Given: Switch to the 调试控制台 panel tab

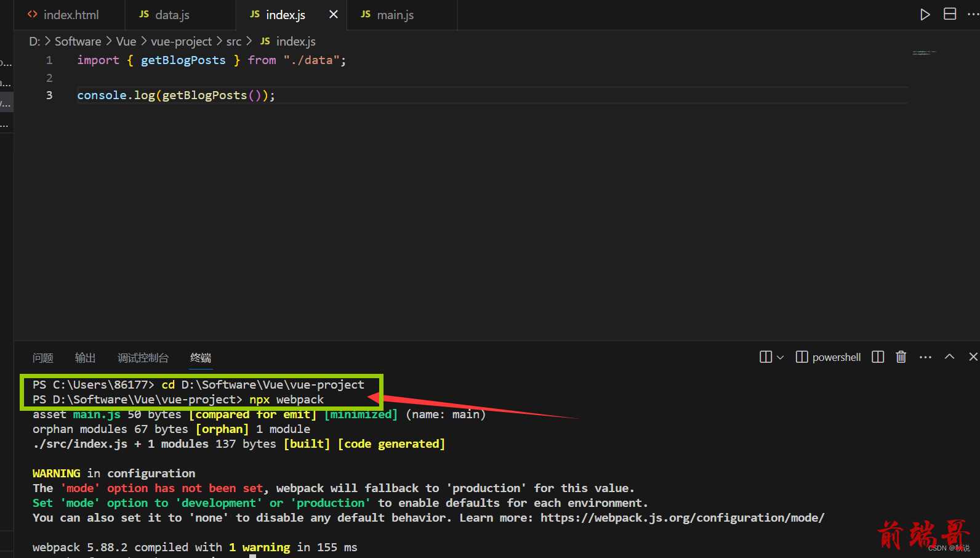Looking at the screenshot, I should pyautogui.click(x=143, y=358).
